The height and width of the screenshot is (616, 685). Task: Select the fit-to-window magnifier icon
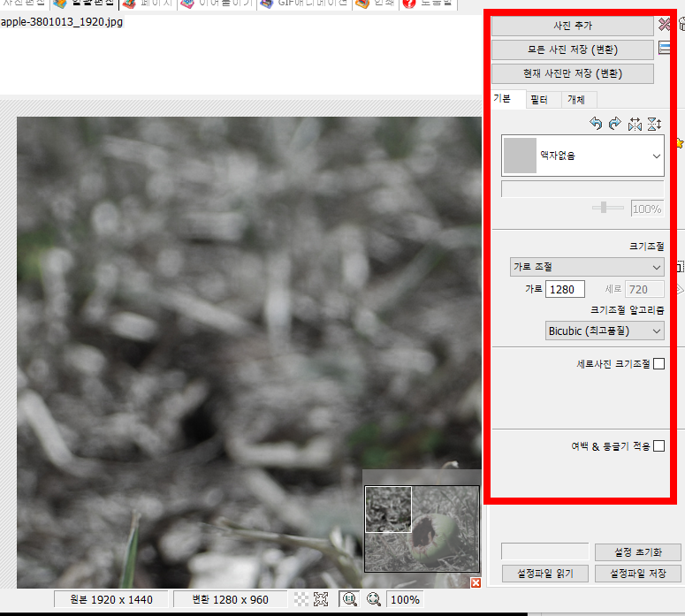point(374,599)
